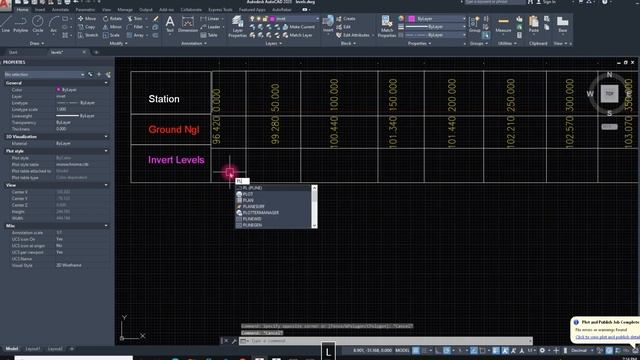Viewport: 640px width, 360px height.
Task: Click the Rotate tool
Action: 112,18
